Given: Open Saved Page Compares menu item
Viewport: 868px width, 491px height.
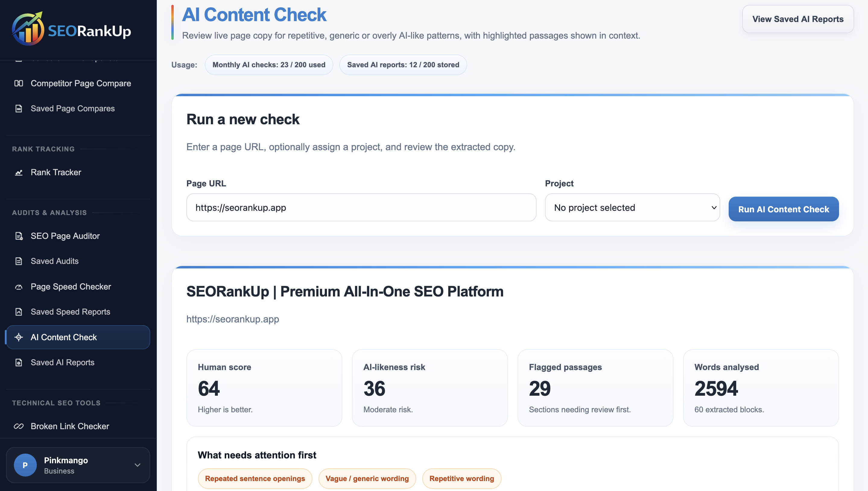Looking at the screenshot, I should tap(78, 109).
